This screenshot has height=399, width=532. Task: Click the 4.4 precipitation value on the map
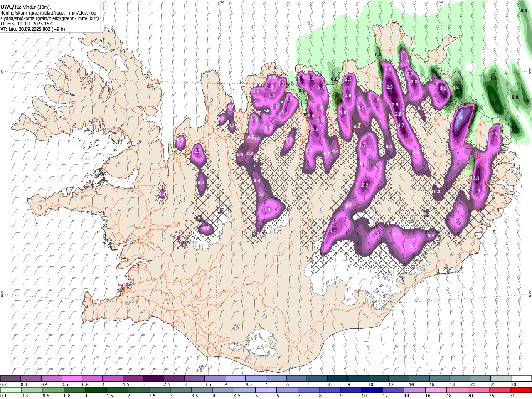459,118
